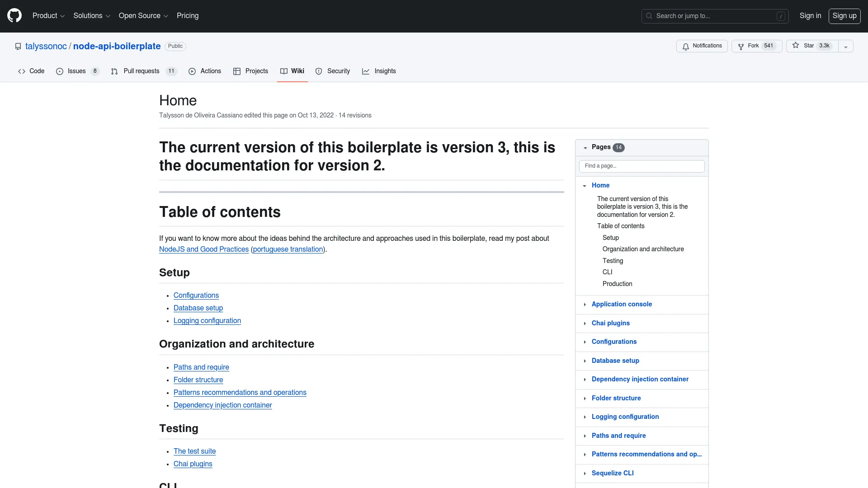Screen dimensions: 868x488
Task: Open the Open Source dropdown menu
Action: pos(143,16)
